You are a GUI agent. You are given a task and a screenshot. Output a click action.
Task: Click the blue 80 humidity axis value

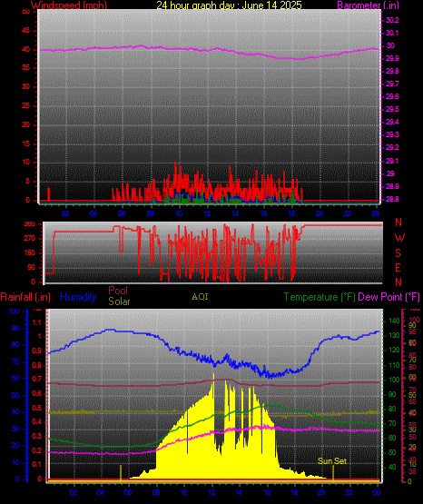15,344
